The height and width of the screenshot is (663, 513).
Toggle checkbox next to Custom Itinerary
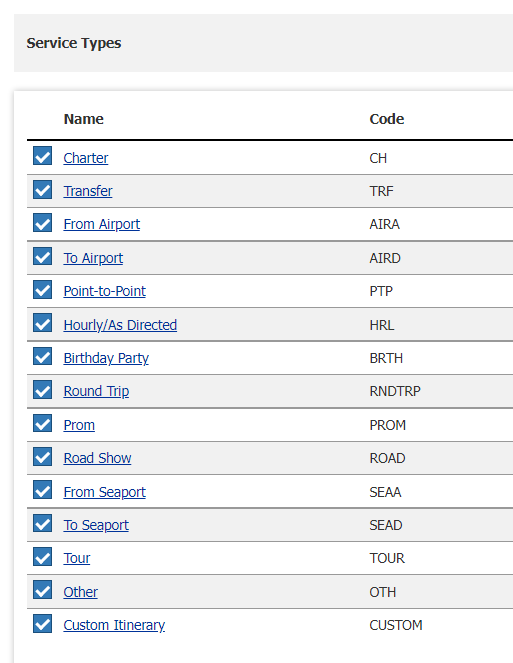[x=42, y=623]
